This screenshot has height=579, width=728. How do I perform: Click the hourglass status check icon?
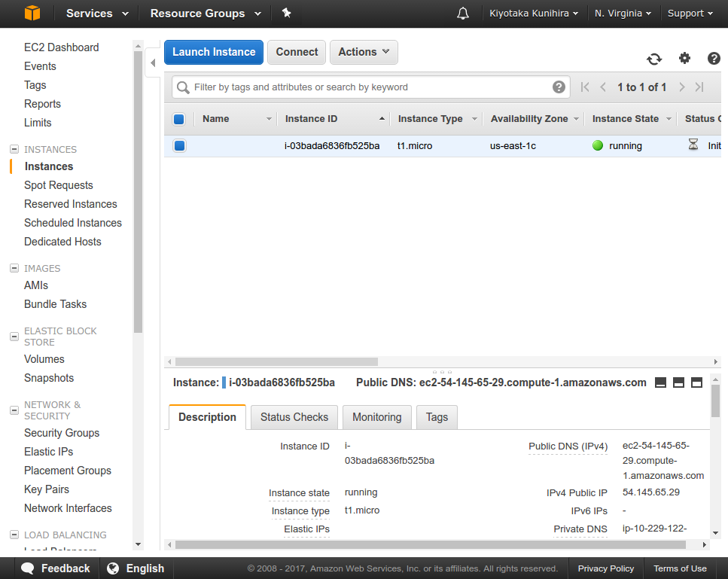pos(693,145)
